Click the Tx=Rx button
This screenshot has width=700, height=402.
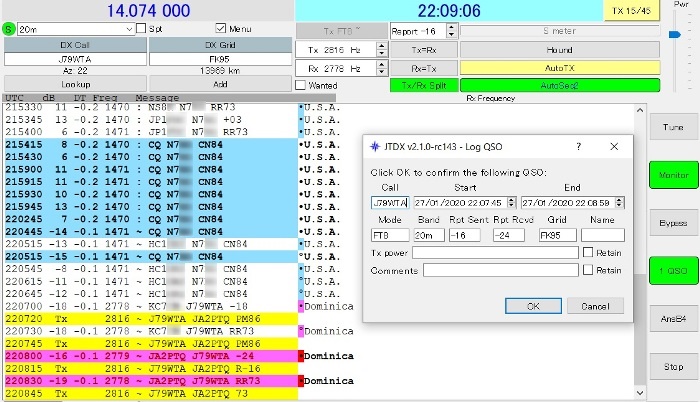(424, 50)
